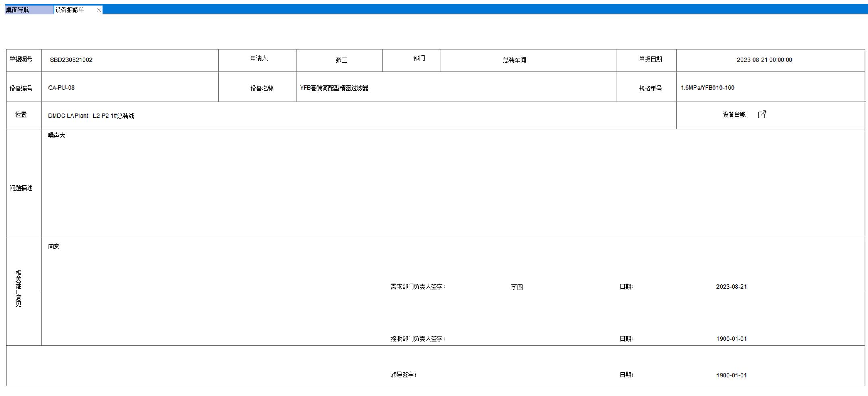Screen dimensions: 868x396
Task: Click the 设备台账 link text
Action: pyautogui.click(x=734, y=115)
